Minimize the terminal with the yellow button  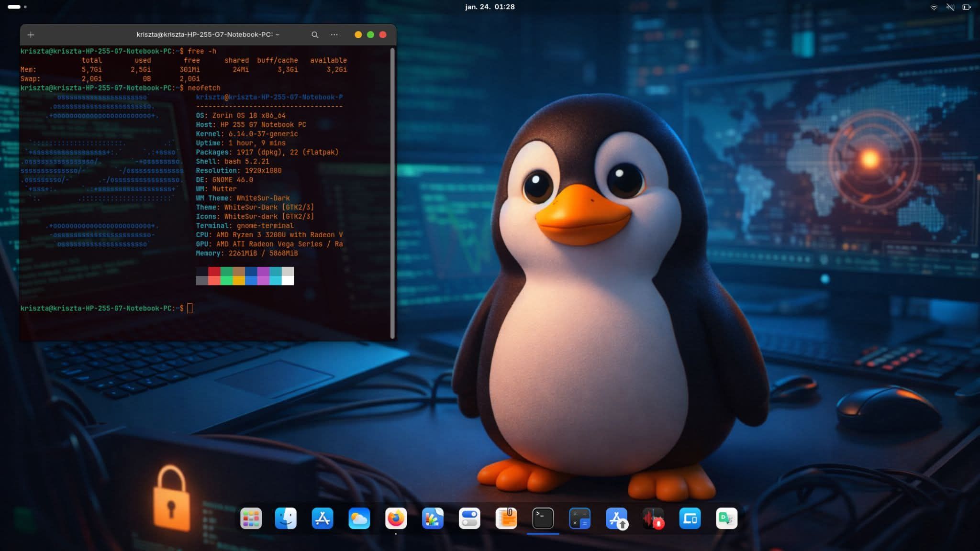pyautogui.click(x=358, y=35)
